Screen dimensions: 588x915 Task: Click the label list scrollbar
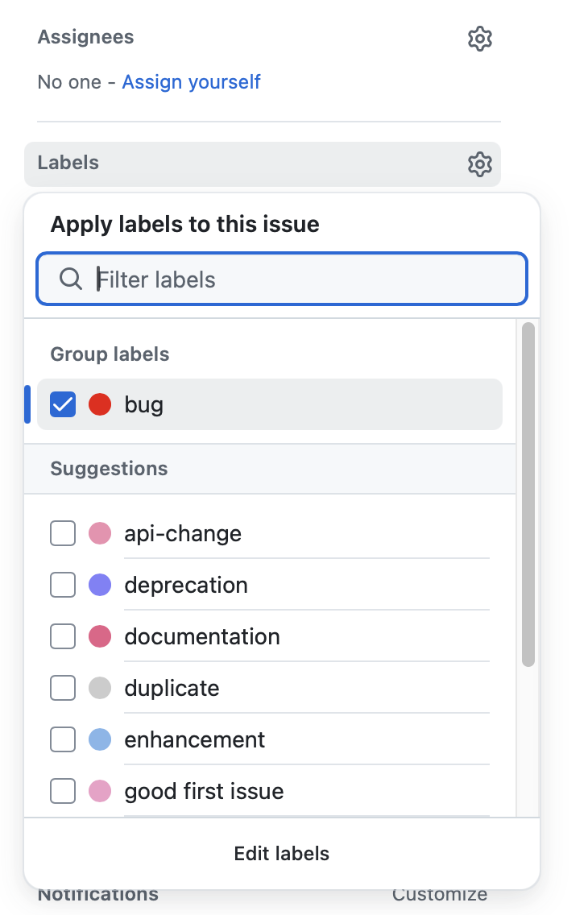tap(528, 495)
